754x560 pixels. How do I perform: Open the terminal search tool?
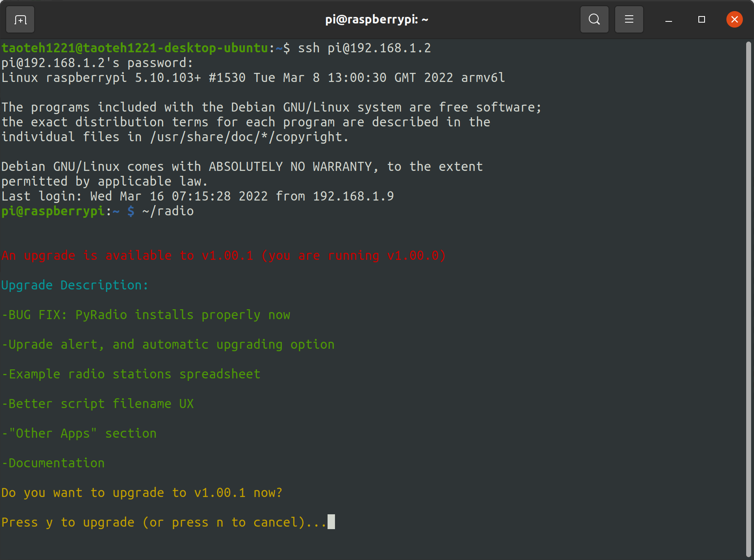coord(594,19)
